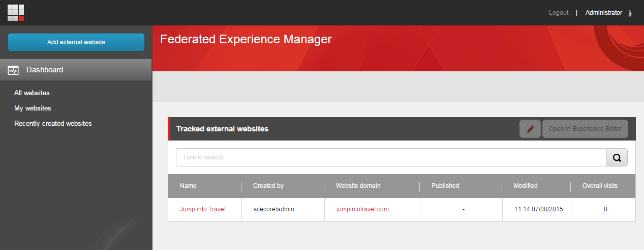
Task: Click the Add external website button
Action: tap(76, 42)
